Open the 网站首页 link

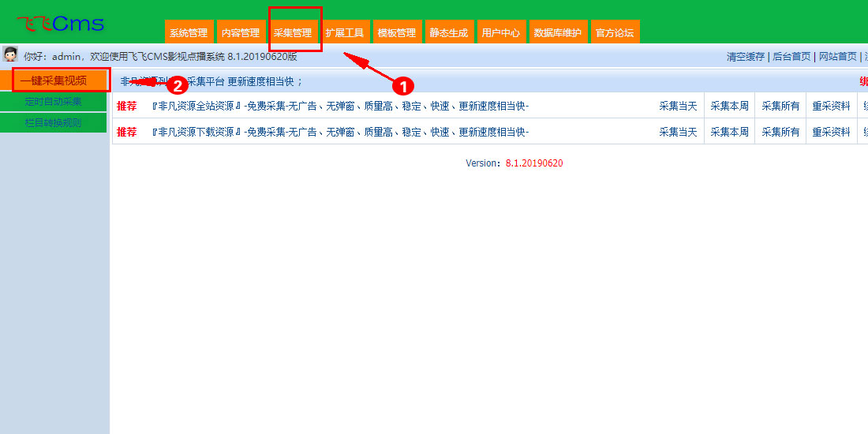point(838,56)
